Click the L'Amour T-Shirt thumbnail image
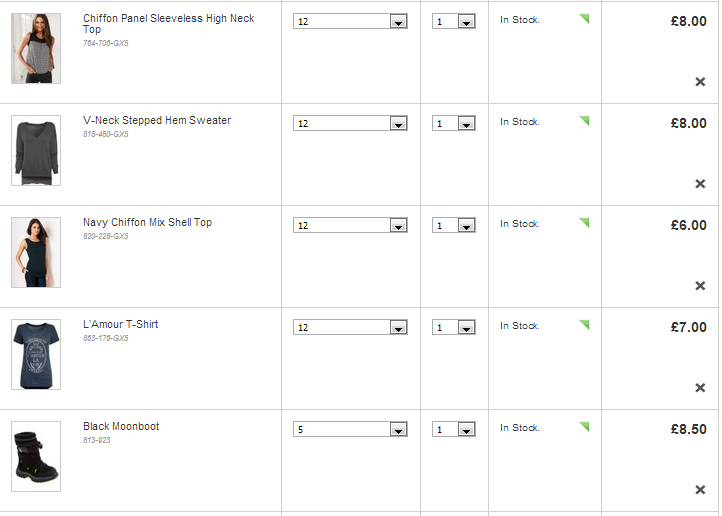Image resolution: width=722 pixels, height=516 pixels. (36, 354)
